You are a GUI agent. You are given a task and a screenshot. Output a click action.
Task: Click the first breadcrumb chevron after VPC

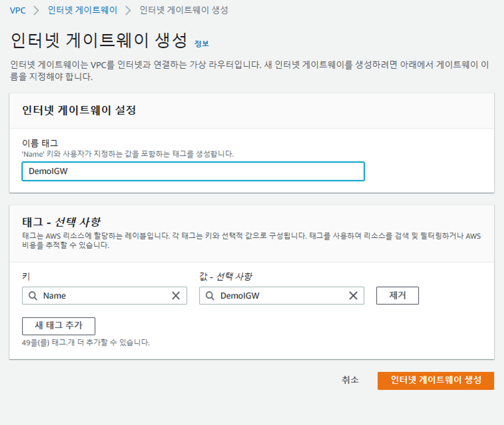click(36, 11)
